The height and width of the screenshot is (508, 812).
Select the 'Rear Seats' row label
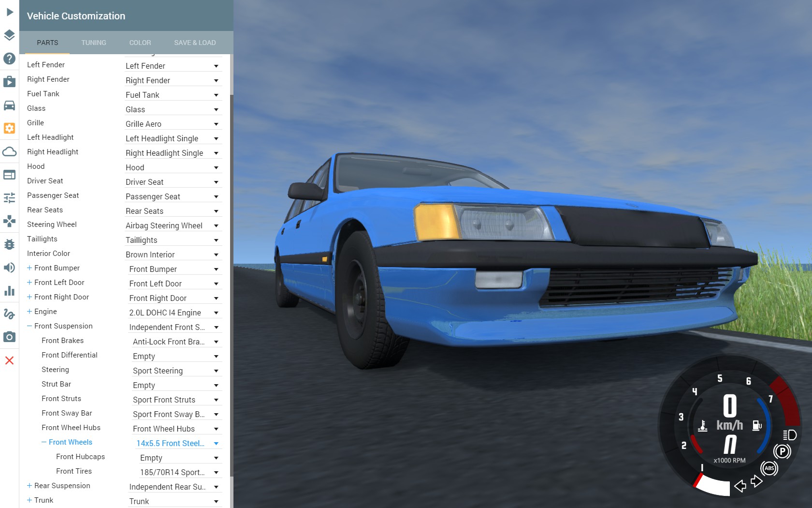tap(45, 209)
